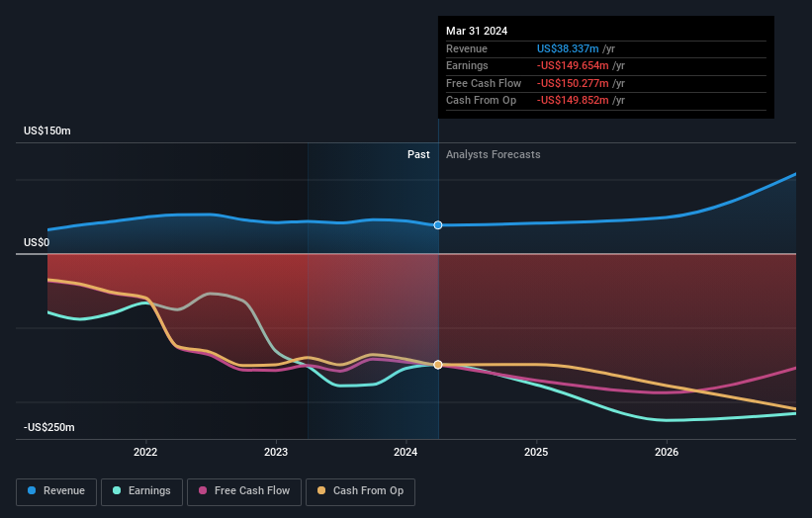This screenshot has width=812, height=518.
Task: Click the Cash From Op tooltip row label
Action: pyautogui.click(x=481, y=101)
